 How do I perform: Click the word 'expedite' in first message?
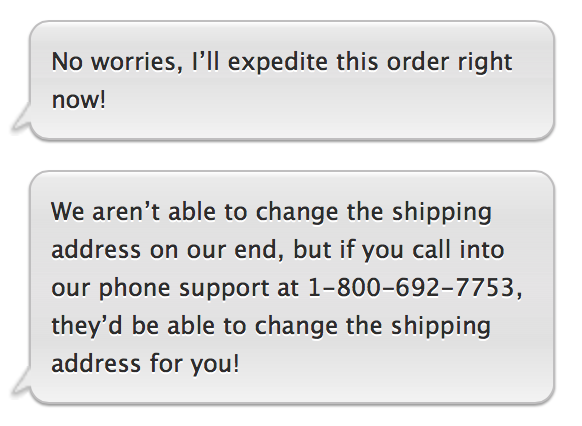277,62
